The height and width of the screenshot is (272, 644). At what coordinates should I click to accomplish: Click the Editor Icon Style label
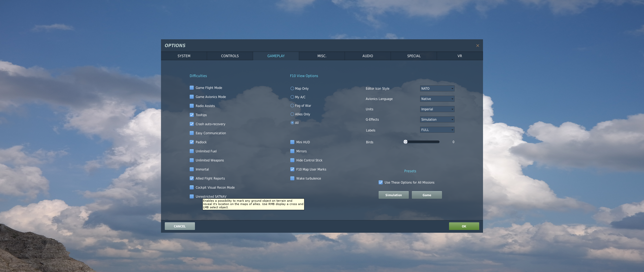click(377, 88)
